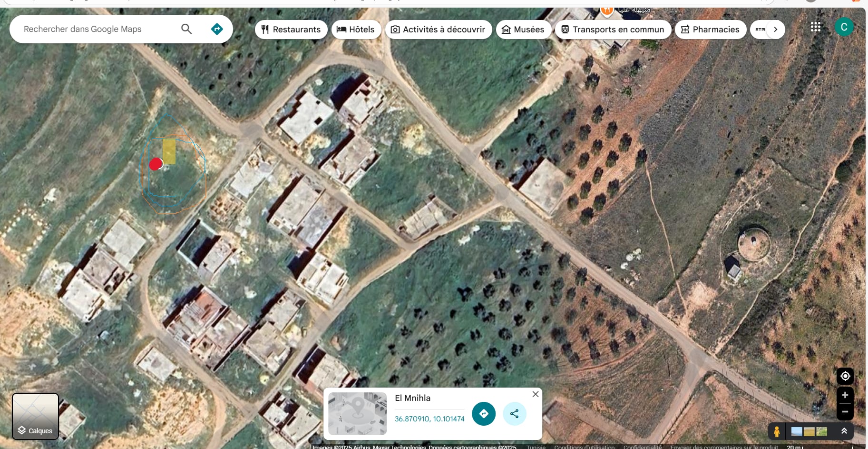Focus the Rechercher dans Google Maps field
The width and height of the screenshot is (868, 449).
[98, 29]
